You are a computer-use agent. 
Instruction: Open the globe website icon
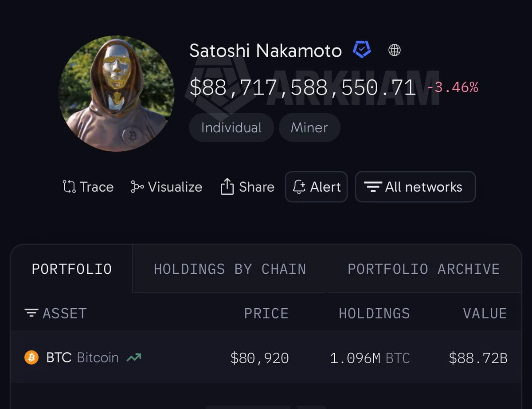394,50
